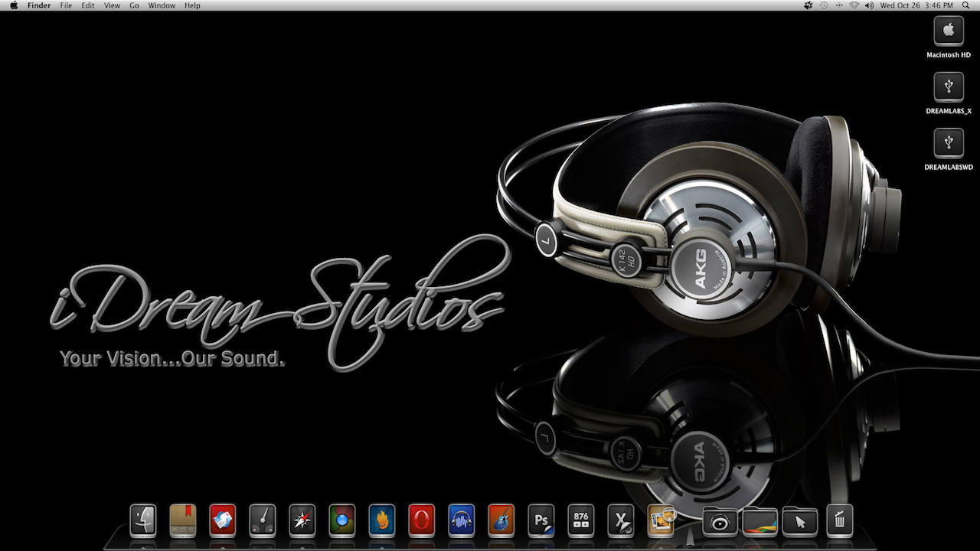Image resolution: width=980 pixels, height=551 pixels.
Task: Open the Window menu
Action: click(162, 5)
